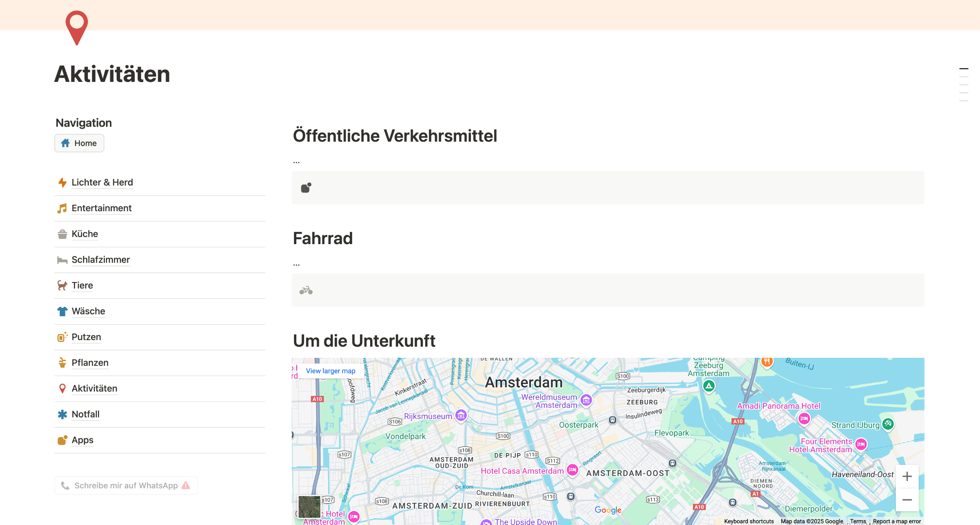
Task: Open the Notfall page link
Action: click(85, 414)
